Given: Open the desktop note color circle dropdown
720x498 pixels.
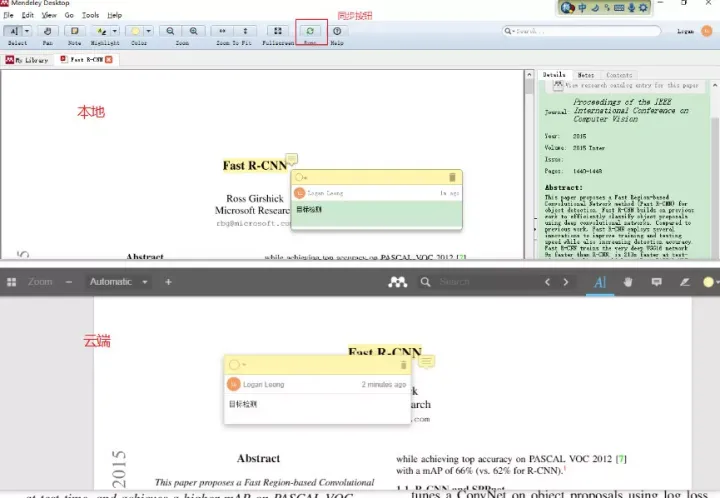Looking at the screenshot, I should 301,177.
